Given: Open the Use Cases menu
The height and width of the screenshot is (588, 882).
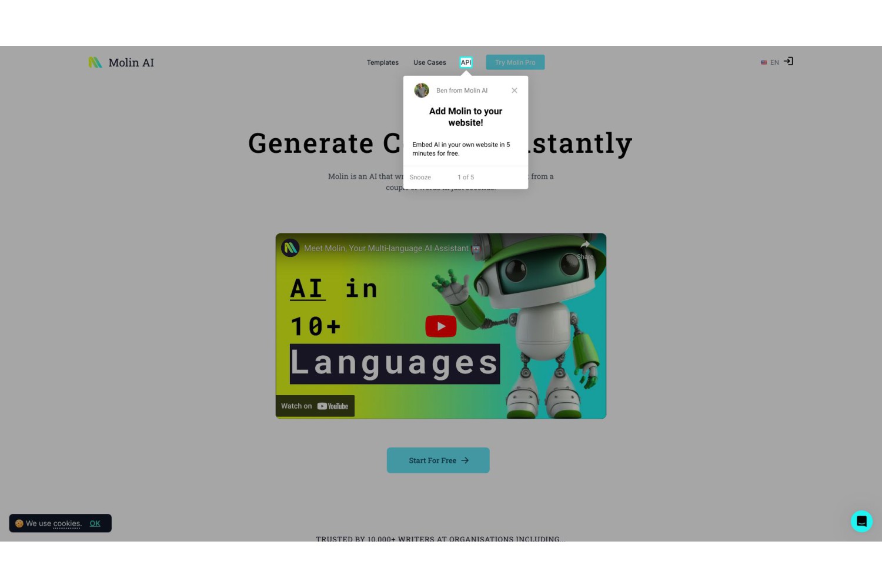Looking at the screenshot, I should (430, 62).
